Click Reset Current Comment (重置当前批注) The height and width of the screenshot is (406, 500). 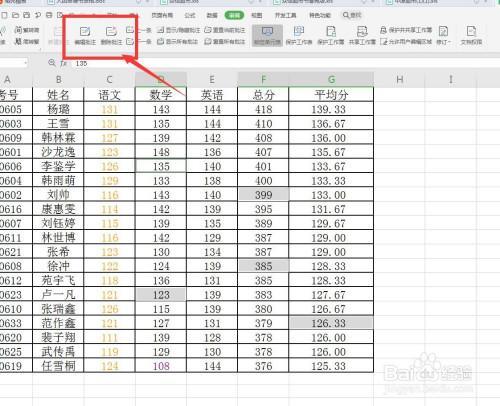225,30
